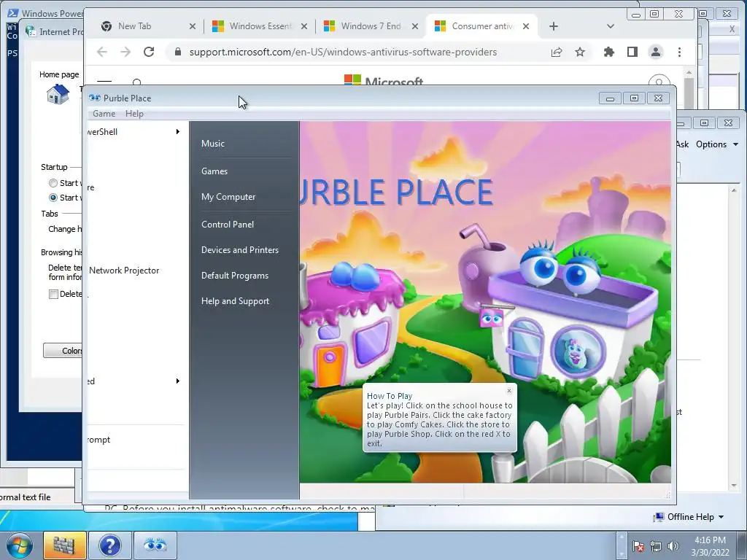This screenshot has height=560, width=747.
Task: Switch to the Windows Essentials tab
Action: click(260, 26)
